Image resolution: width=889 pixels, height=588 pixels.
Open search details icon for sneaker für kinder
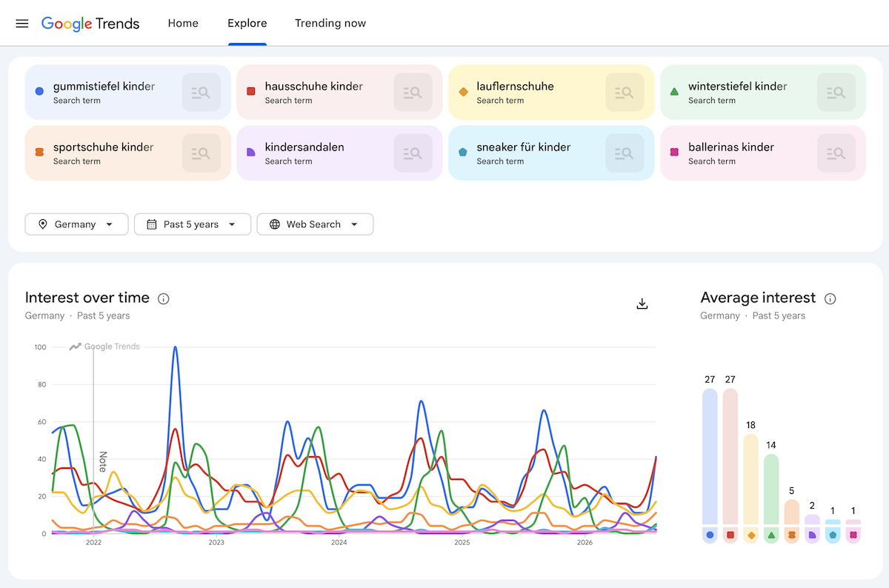[625, 153]
